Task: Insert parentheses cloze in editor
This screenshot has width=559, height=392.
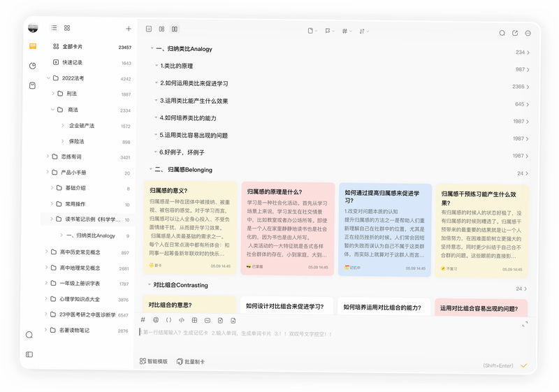Action: (x=168, y=320)
